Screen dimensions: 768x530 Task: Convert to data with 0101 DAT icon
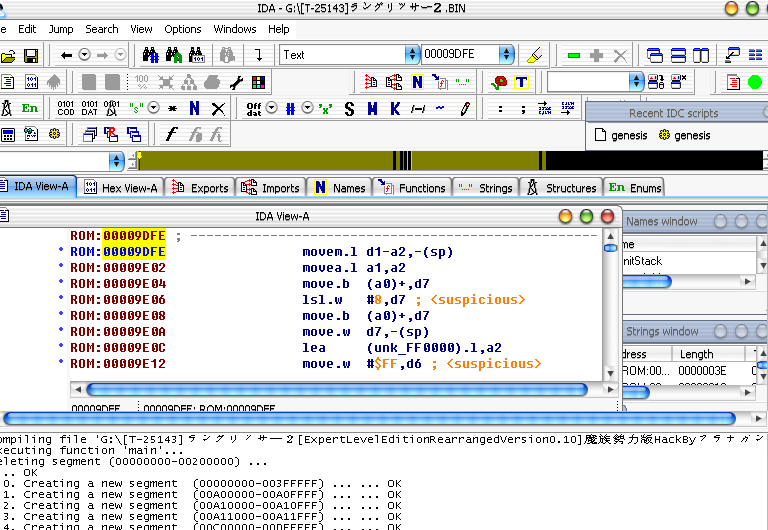90,108
